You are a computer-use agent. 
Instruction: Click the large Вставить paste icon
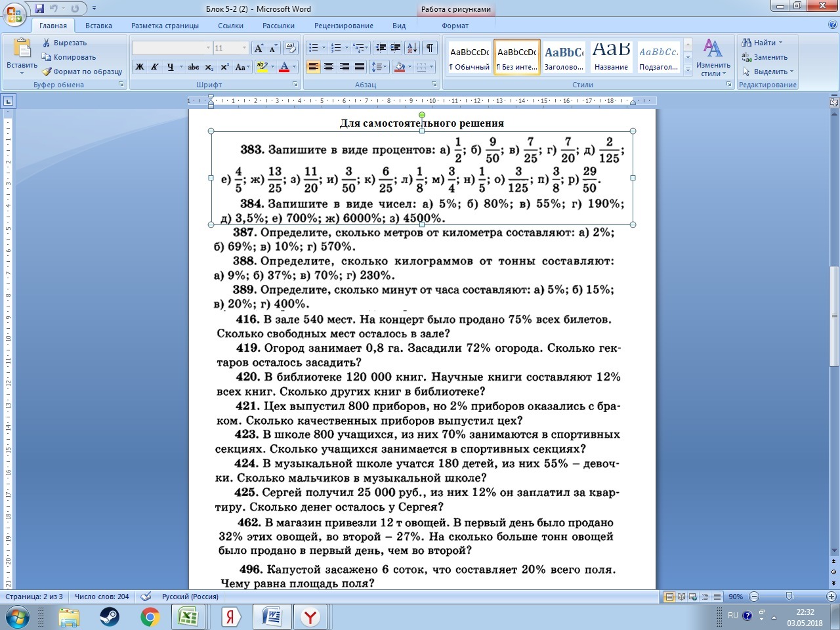[22, 49]
